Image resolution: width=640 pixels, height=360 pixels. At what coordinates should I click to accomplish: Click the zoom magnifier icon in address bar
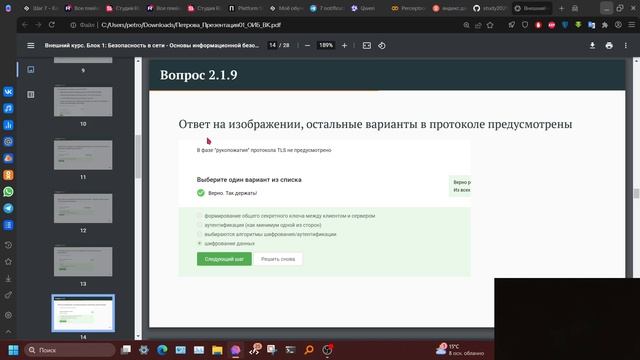tap(466, 25)
